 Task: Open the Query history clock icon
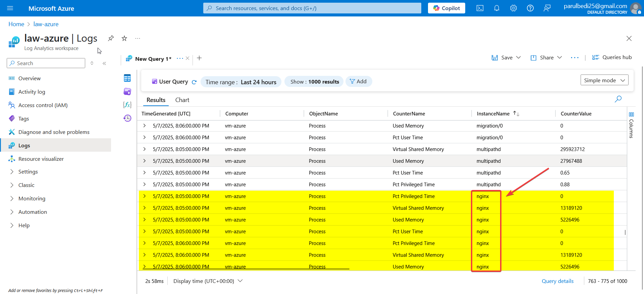127,118
